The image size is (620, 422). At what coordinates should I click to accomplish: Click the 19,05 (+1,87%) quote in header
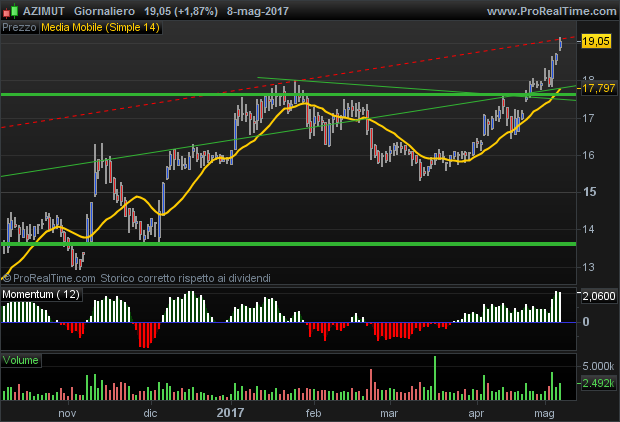point(181,11)
